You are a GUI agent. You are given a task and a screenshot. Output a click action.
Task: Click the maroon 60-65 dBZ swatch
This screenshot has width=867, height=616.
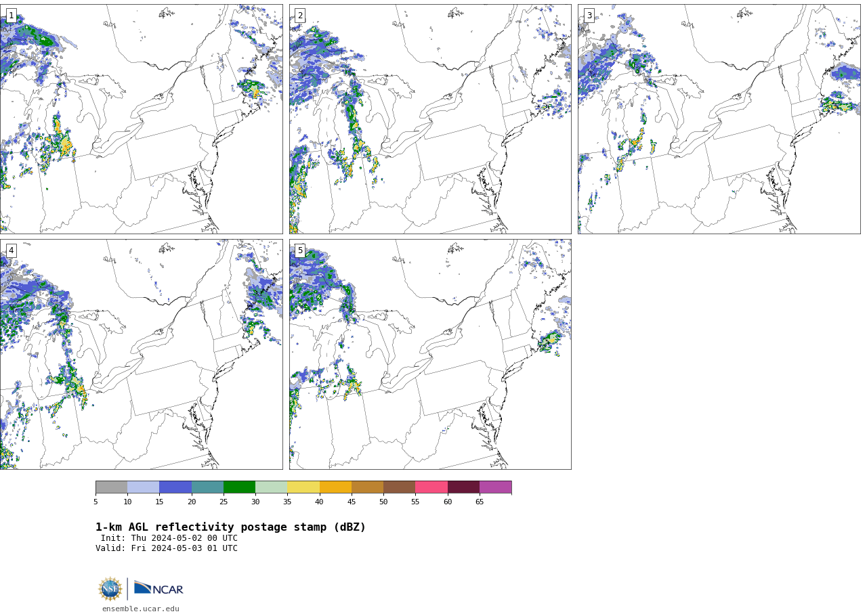pos(463,487)
